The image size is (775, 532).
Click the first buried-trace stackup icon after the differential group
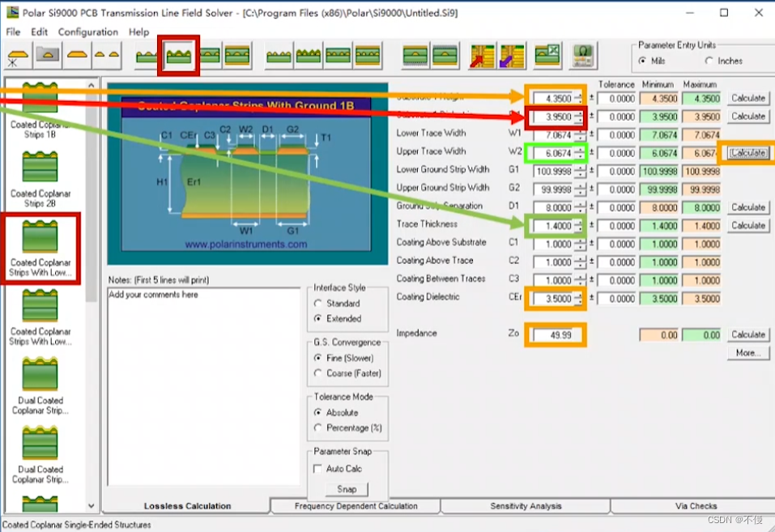[415, 55]
